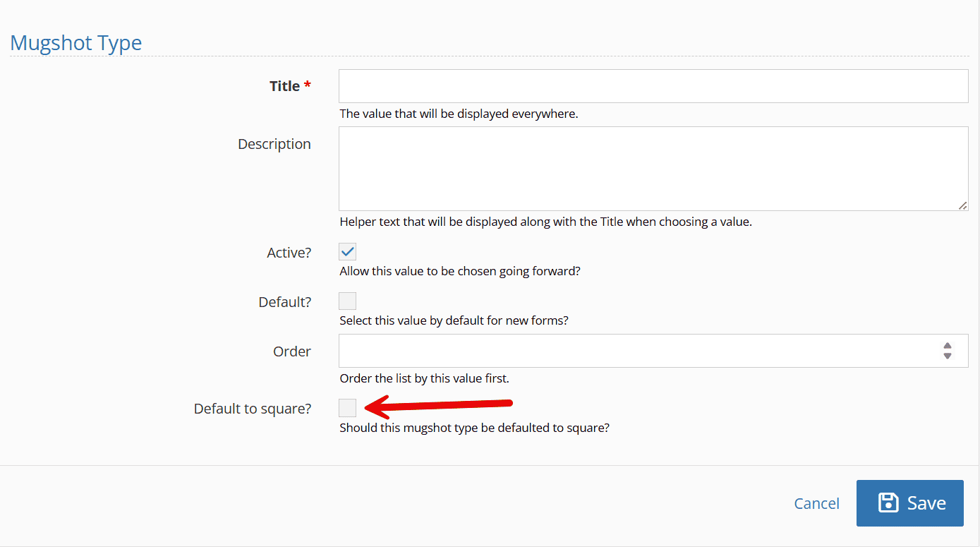Click the red required asterisk by Title
This screenshot has height=547, width=980.
coord(308,85)
